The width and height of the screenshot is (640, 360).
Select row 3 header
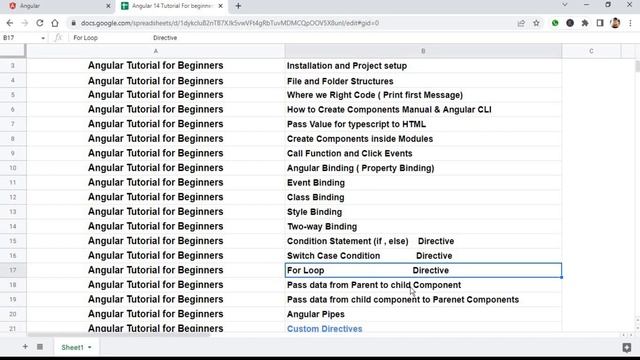13,66
